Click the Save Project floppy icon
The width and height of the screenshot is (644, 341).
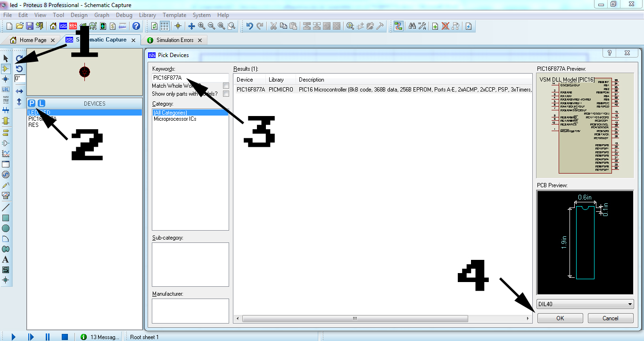(29, 26)
